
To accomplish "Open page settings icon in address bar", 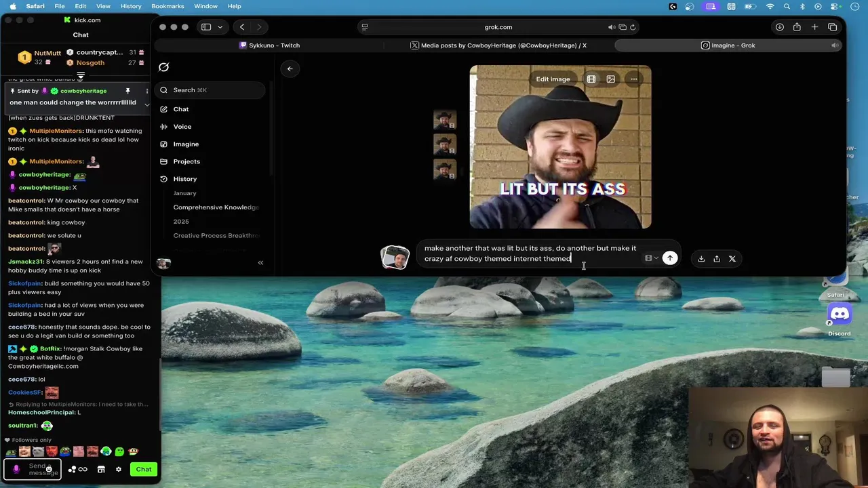I will pos(365,27).
